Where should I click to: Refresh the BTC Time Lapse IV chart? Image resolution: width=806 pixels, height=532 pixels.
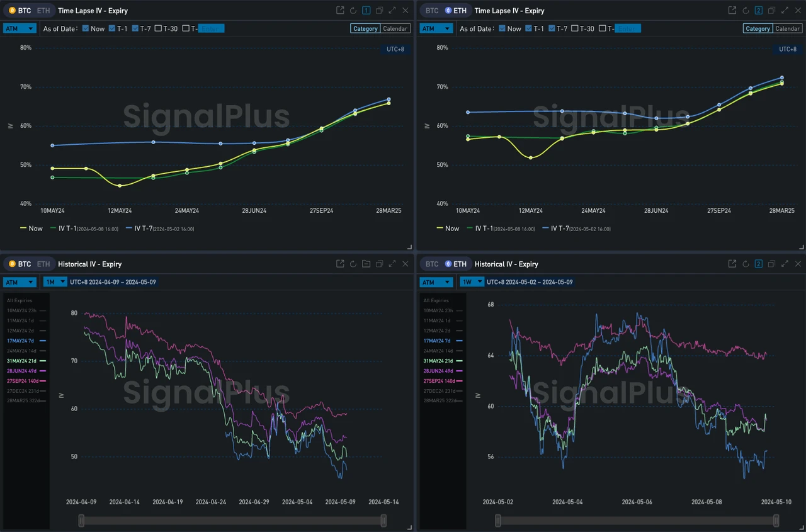coord(353,10)
